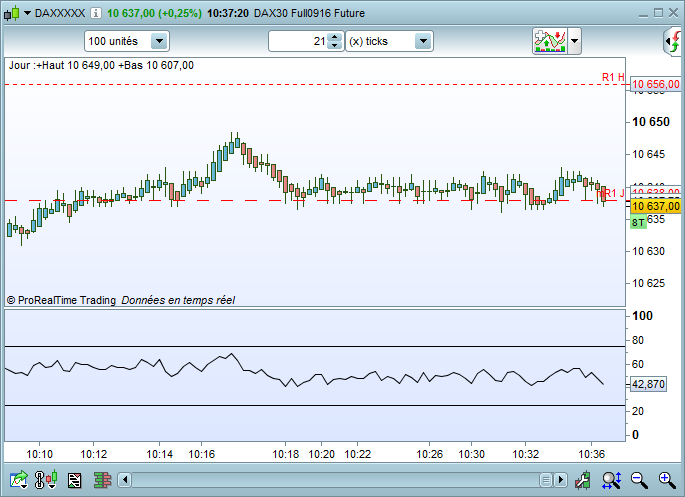Screen dimensions: 685x497
Task: Click the green 8T countdown tag
Action: (x=638, y=222)
